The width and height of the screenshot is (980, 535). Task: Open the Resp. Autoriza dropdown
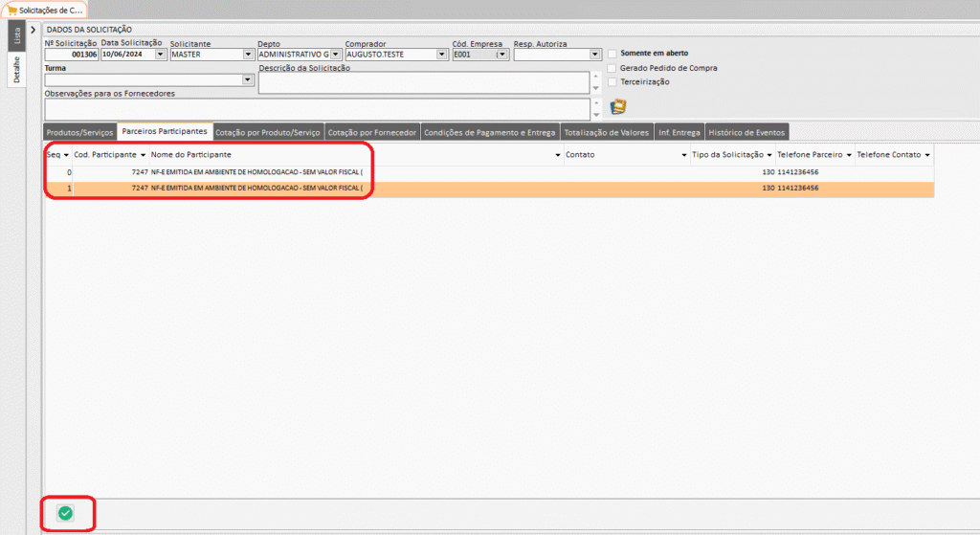pyautogui.click(x=594, y=55)
